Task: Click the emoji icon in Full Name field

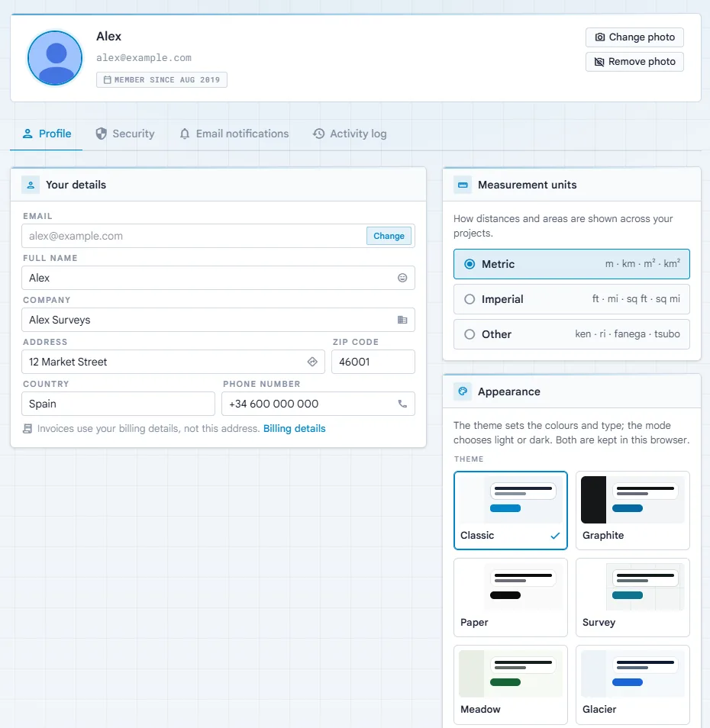Action: tap(402, 278)
